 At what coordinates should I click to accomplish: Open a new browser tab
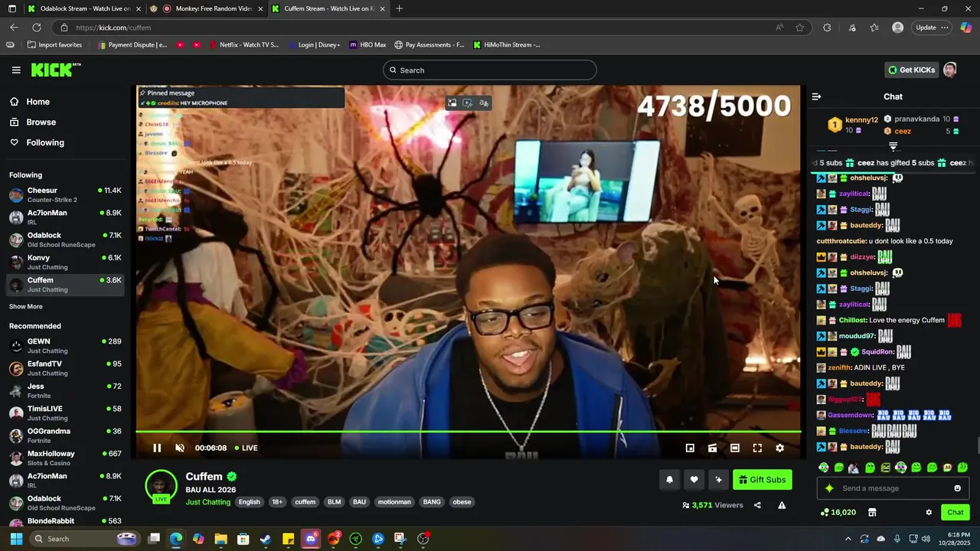pyautogui.click(x=399, y=8)
